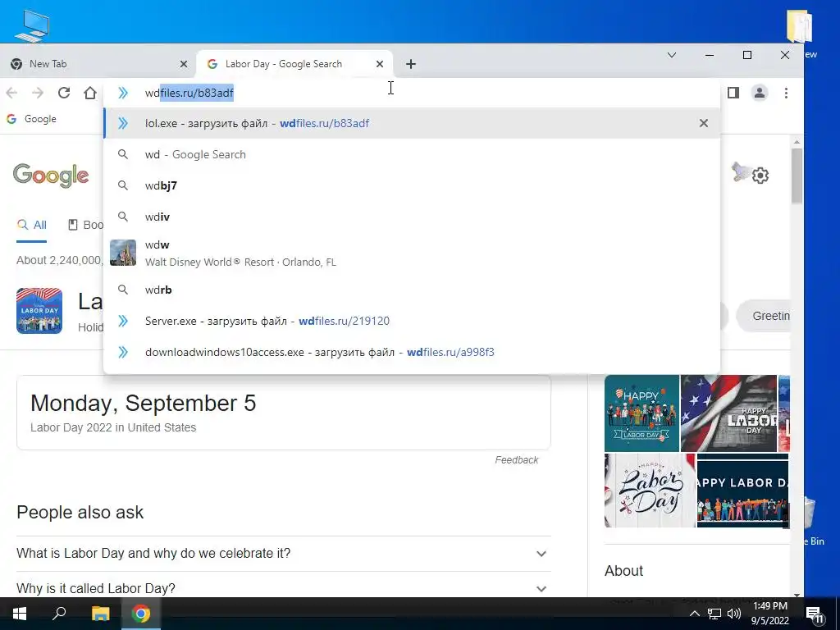Click the Labor Day knowledge panel image
This screenshot has height=630, width=840.
[x=39, y=311]
